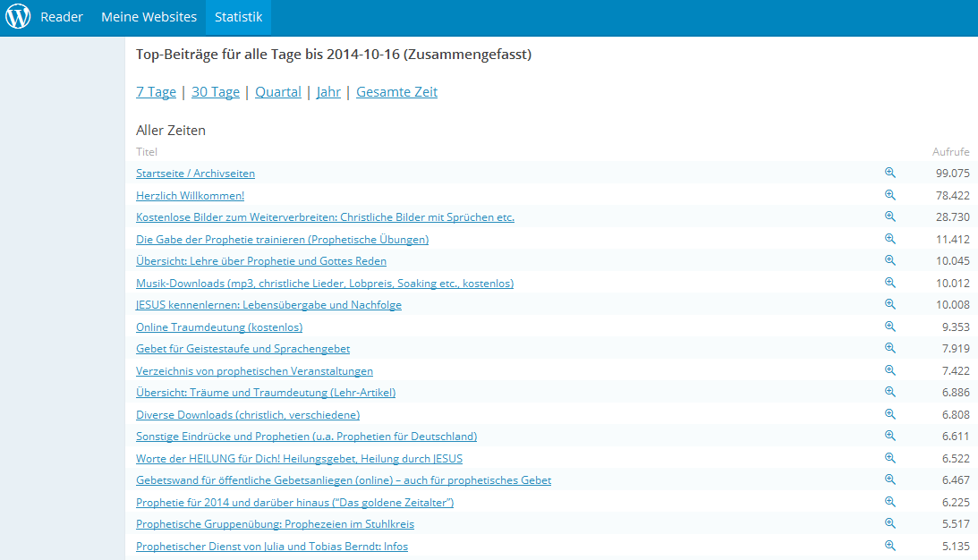Choose the Jahr time range link
This screenshot has width=978, height=560.
pyautogui.click(x=328, y=92)
